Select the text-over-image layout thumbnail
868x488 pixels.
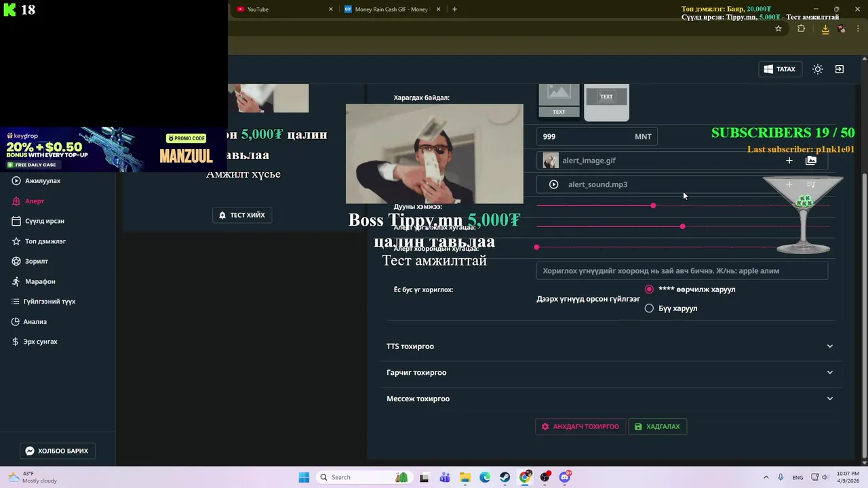(606, 102)
